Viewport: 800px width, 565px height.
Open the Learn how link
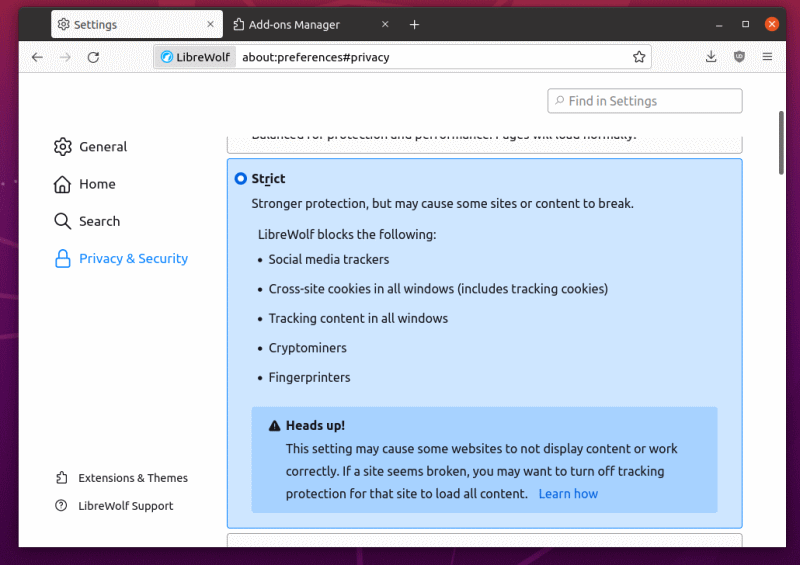568,494
